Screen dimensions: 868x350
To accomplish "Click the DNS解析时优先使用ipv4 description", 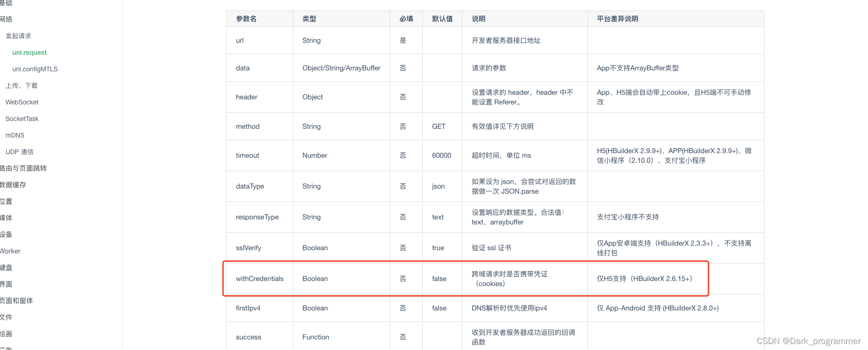I will click(x=509, y=308).
